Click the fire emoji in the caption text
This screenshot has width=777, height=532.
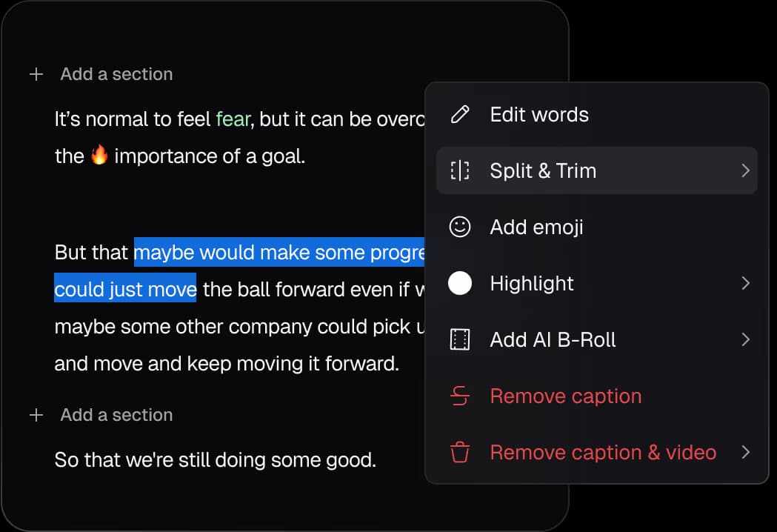pyautogui.click(x=99, y=155)
